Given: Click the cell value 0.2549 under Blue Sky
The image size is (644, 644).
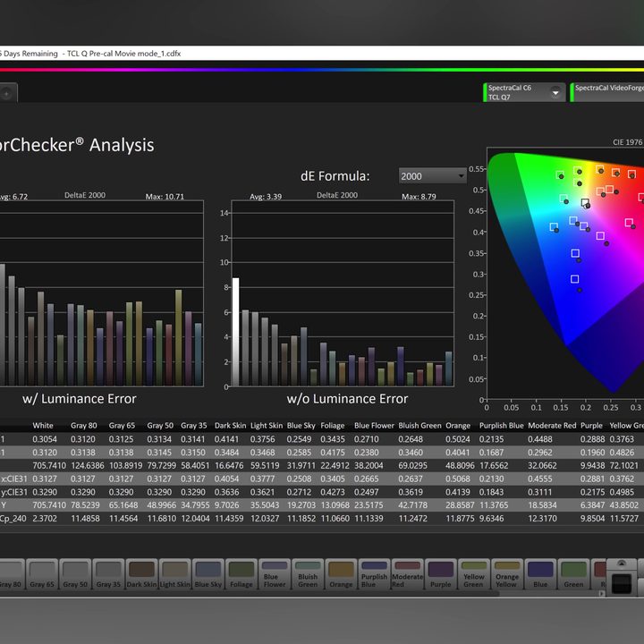Looking at the screenshot, I should [299, 439].
